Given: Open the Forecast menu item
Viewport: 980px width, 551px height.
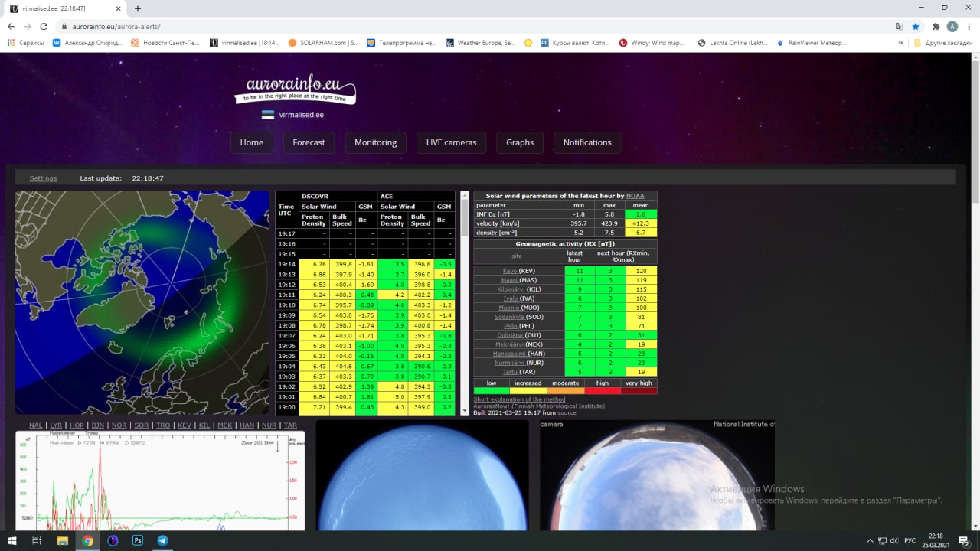Looking at the screenshot, I should [x=309, y=142].
